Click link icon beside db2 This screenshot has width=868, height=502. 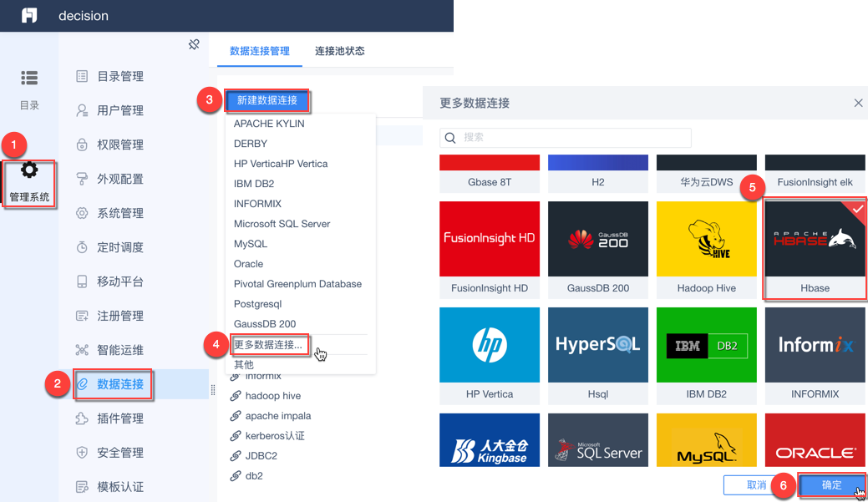236,475
